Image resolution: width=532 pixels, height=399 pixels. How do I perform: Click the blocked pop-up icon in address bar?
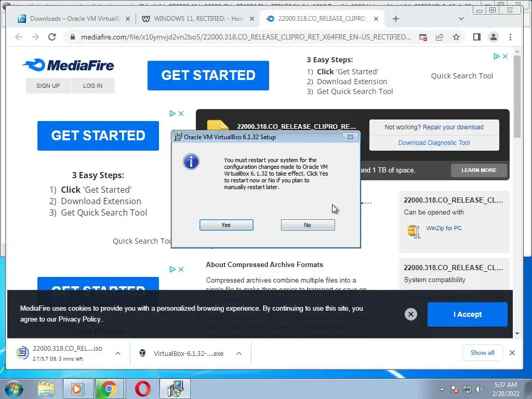[423, 37]
